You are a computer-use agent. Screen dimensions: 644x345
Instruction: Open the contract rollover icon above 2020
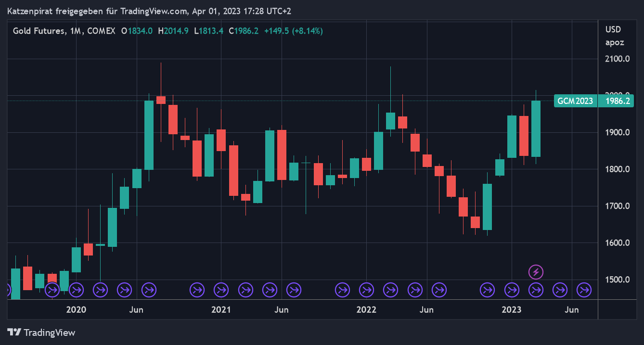pos(76,290)
